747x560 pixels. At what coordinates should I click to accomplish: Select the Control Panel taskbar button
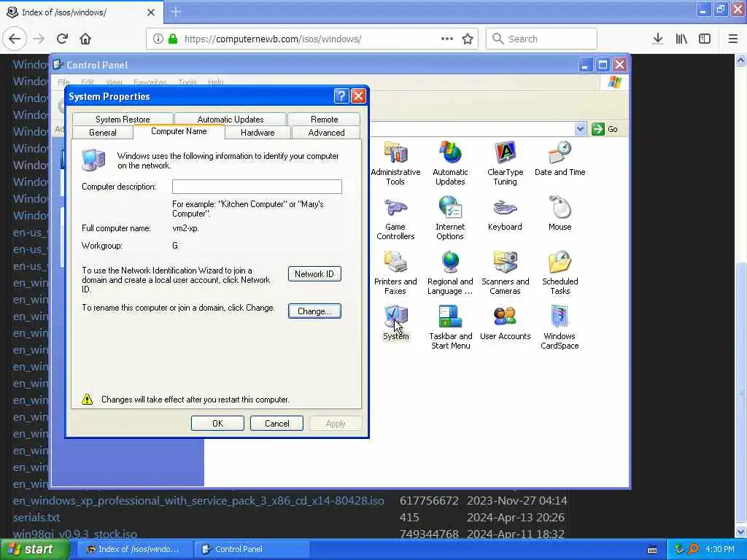point(252,549)
